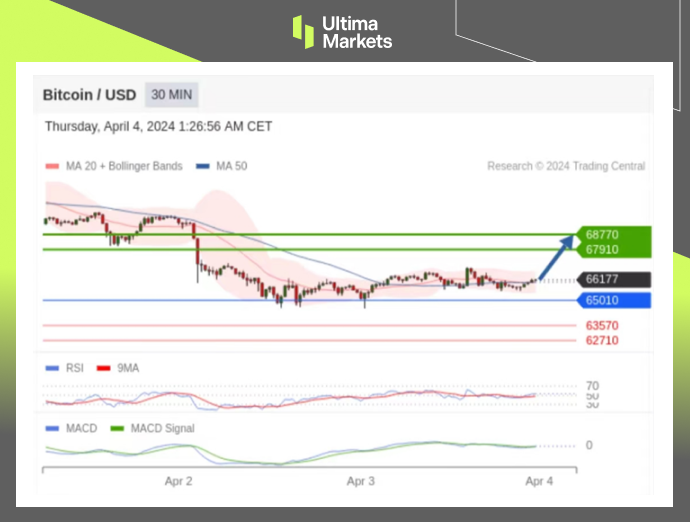Click the blue upward forecast arrow
Image resolution: width=690 pixels, height=522 pixels.
pyautogui.click(x=557, y=257)
